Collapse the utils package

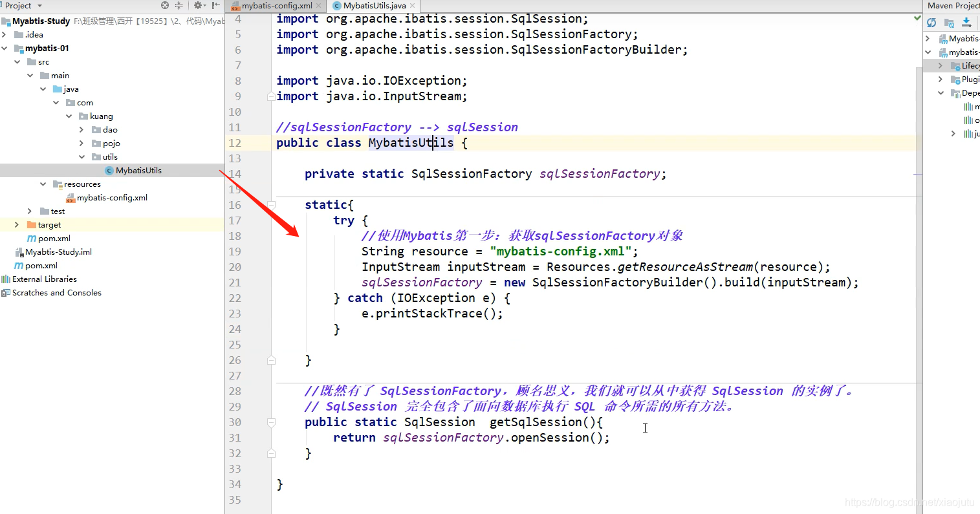coord(82,157)
